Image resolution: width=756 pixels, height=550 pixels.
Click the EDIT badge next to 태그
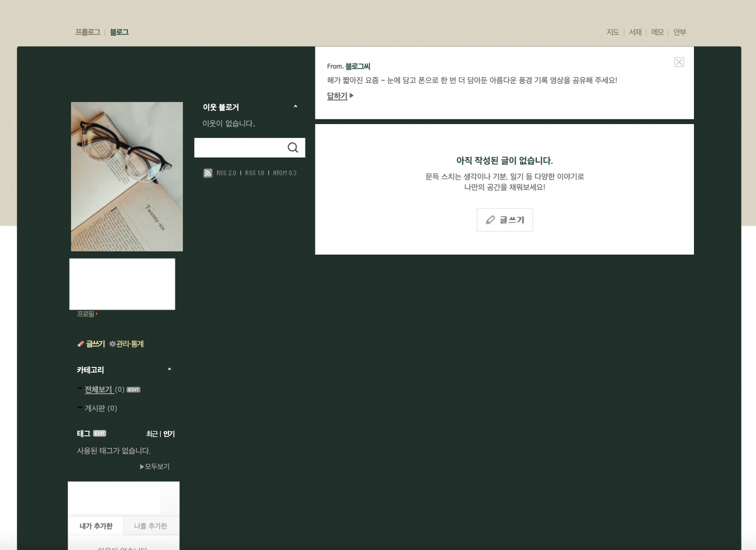[x=100, y=434]
